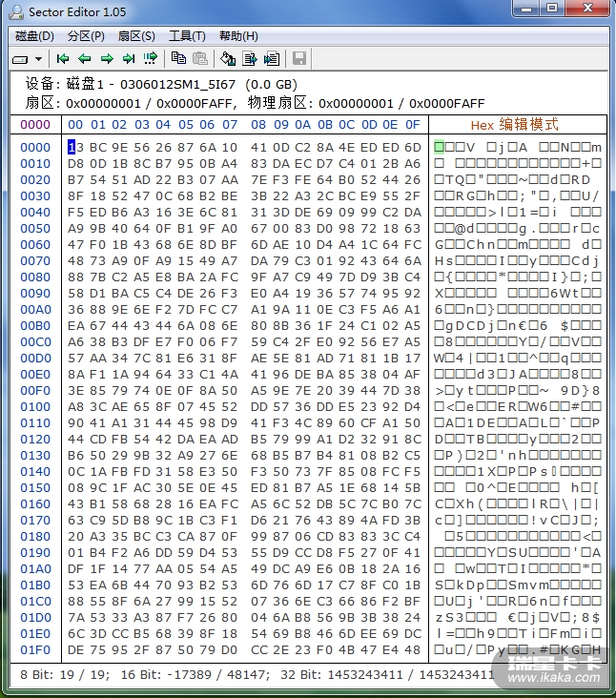Minimize the Sector Editor window

click(526, 9)
